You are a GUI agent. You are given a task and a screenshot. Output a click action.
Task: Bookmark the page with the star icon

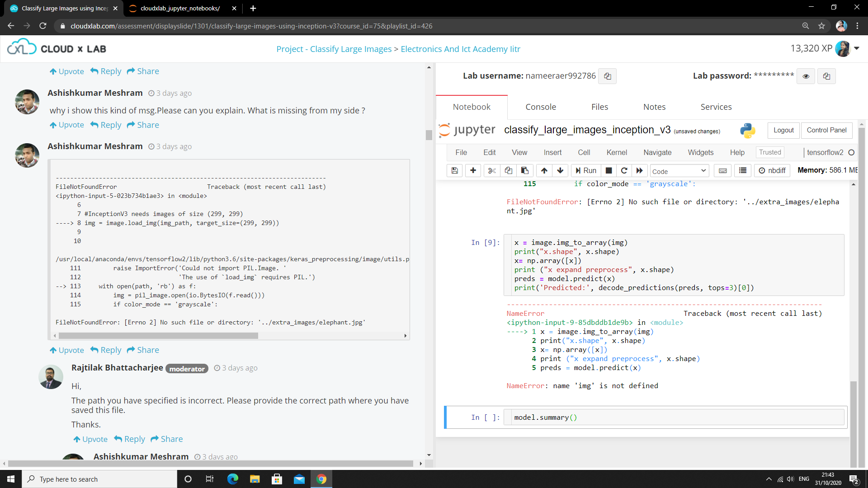(821, 26)
